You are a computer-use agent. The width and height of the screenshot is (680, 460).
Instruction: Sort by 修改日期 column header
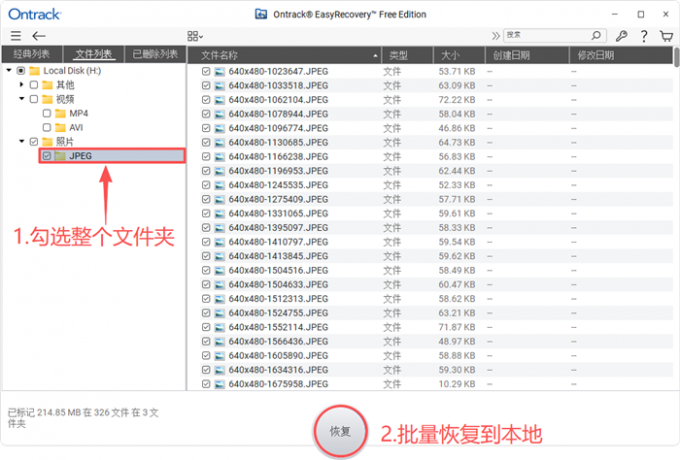point(620,55)
